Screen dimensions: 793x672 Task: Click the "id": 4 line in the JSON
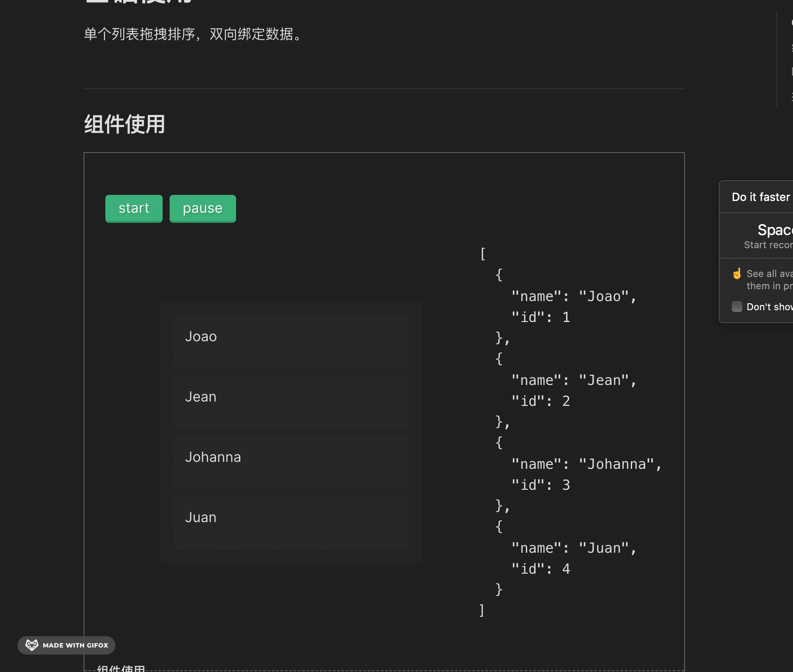point(541,568)
